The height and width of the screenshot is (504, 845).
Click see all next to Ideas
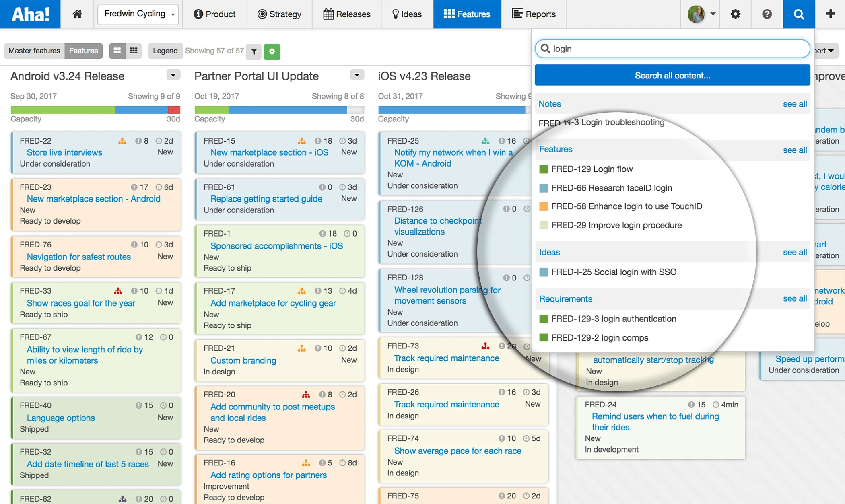(794, 252)
